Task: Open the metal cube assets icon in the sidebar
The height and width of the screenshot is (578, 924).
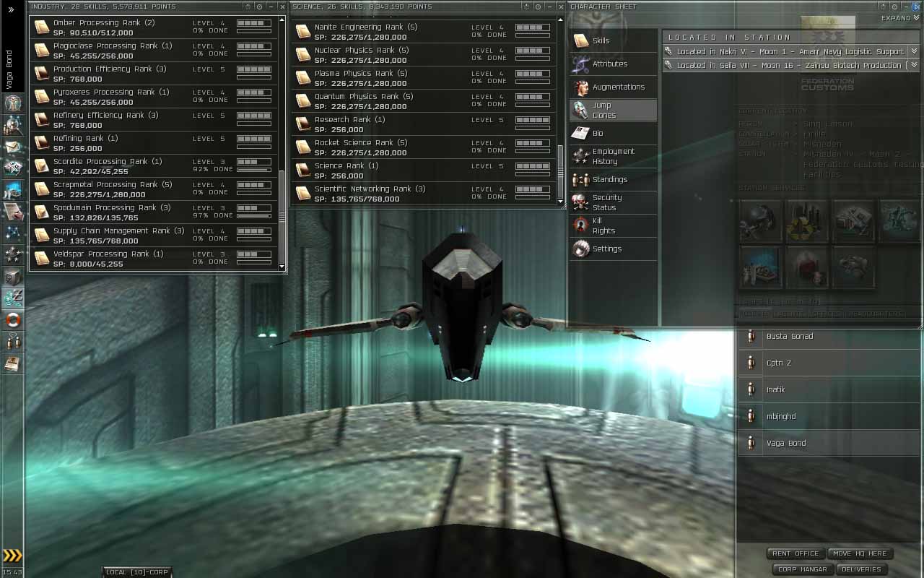Action: (13, 276)
